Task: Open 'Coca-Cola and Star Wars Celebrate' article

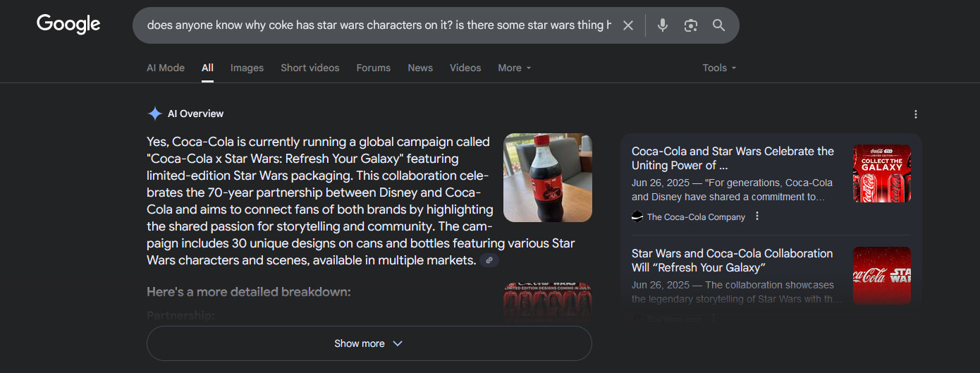Action: tap(733, 158)
